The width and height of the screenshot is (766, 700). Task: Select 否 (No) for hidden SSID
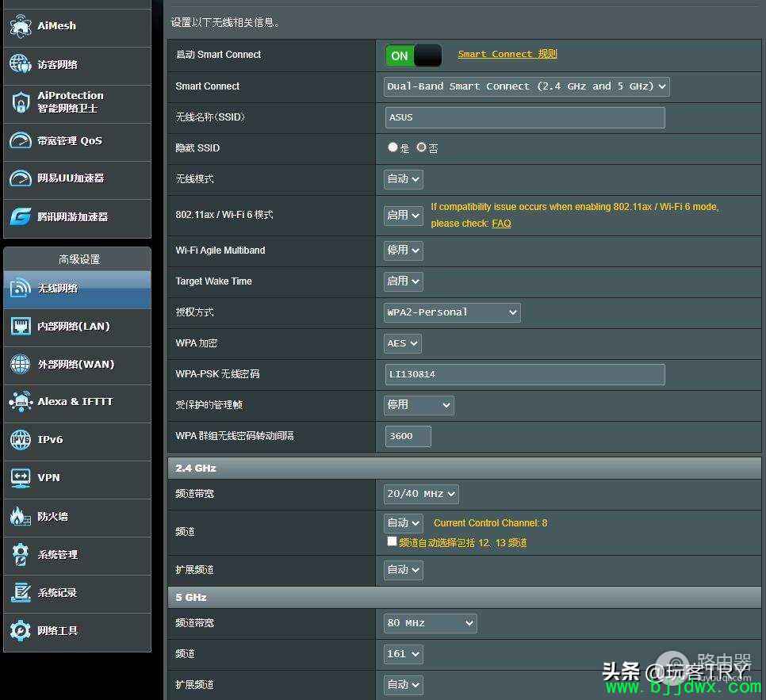[421, 147]
